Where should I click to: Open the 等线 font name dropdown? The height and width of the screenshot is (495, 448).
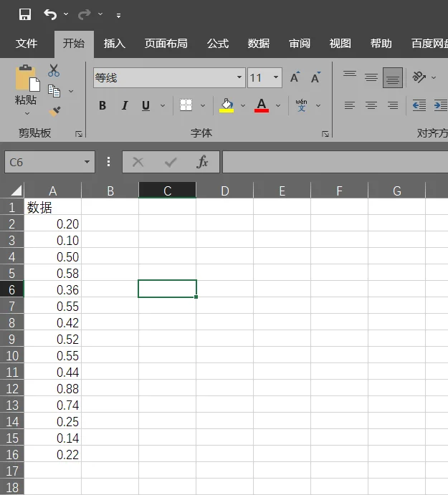(x=239, y=77)
